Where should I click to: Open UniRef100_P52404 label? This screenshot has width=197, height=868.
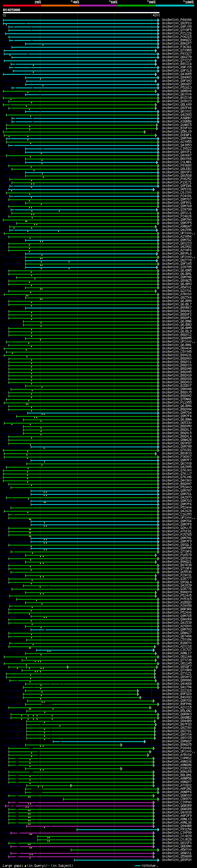176,507
